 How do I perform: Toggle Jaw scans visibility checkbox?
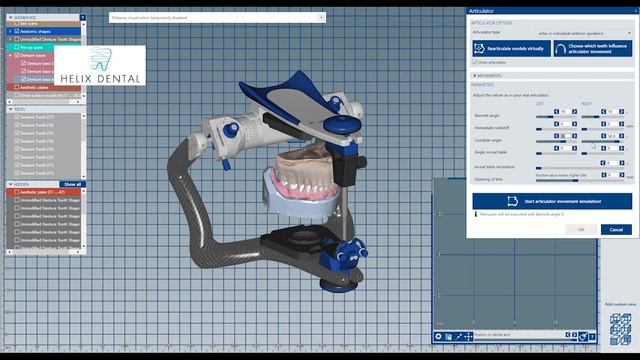tap(17, 24)
